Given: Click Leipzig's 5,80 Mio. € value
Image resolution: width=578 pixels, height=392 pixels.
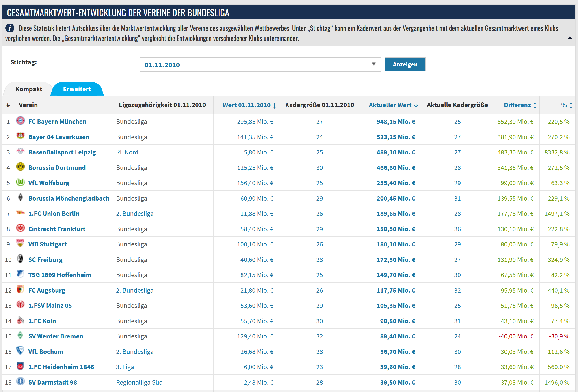Looking at the screenshot, I should pos(258,152).
